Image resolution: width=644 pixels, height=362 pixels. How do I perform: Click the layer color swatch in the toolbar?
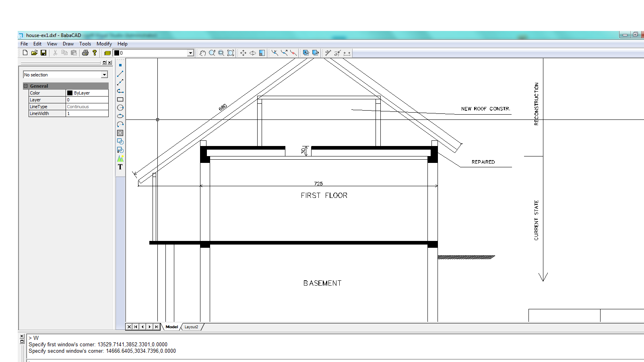tap(117, 53)
